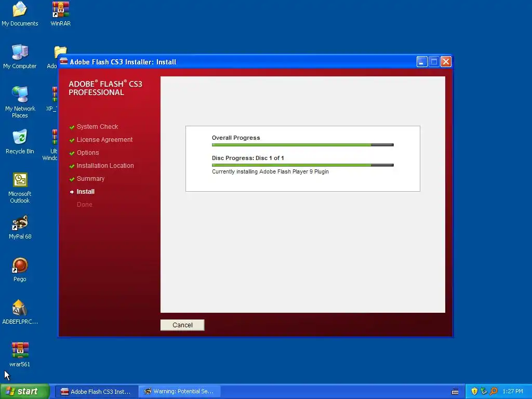Click the Safely Remove Hardware tray icon

[x=484, y=392]
